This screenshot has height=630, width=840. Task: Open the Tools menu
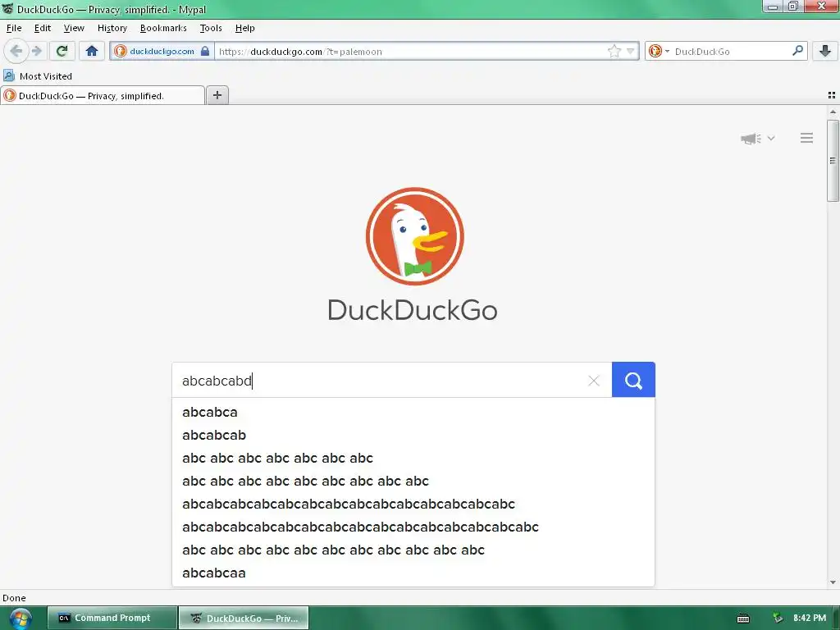point(211,28)
